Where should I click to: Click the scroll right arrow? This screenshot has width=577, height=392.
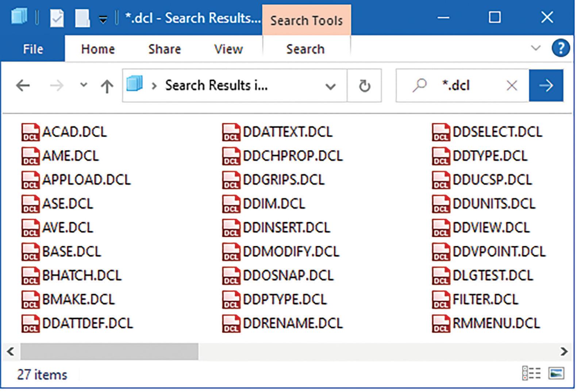[x=564, y=352]
